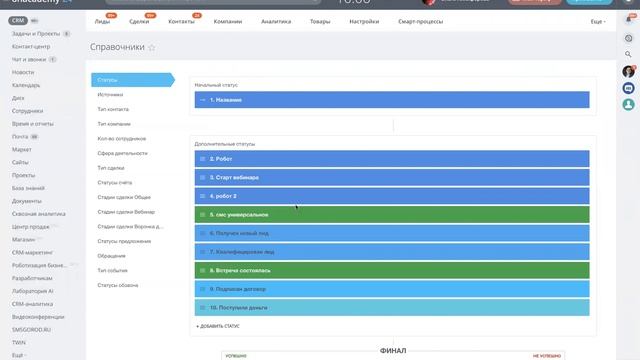Open the Контакты tab
Viewport: 640px width, 360px height.
pyautogui.click(x=181, y=21)
